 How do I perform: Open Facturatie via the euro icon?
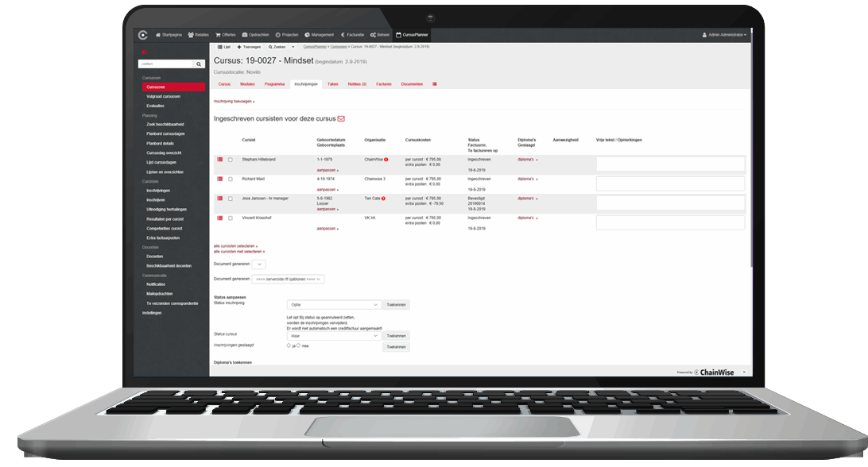click(342, 34)
